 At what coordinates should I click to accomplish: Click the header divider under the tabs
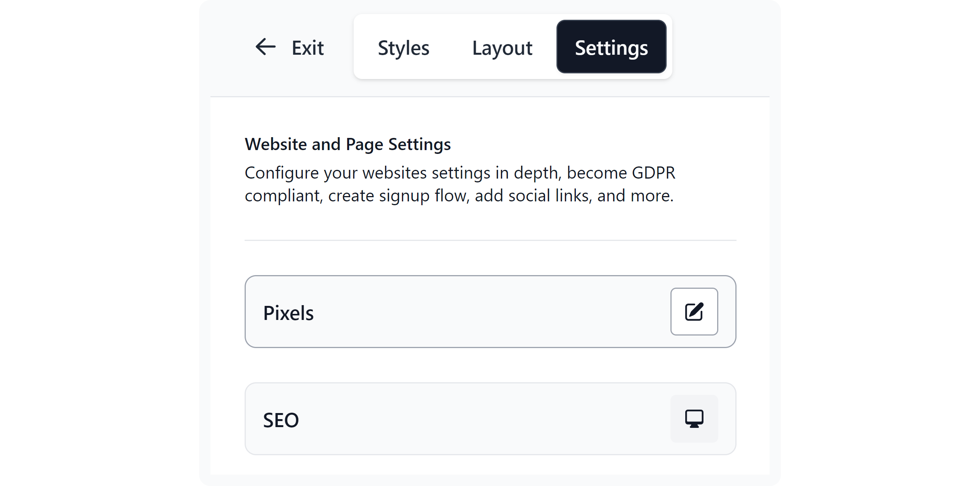(x=490, y=97)
